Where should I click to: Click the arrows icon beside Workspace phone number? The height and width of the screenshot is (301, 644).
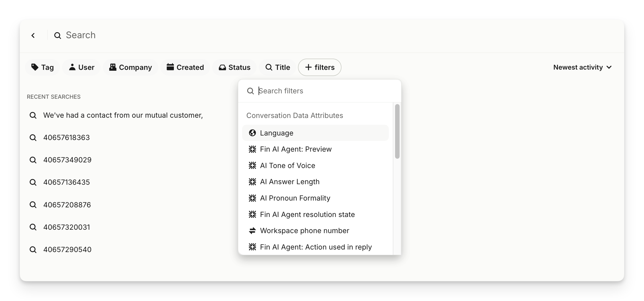tap(252, 231)
